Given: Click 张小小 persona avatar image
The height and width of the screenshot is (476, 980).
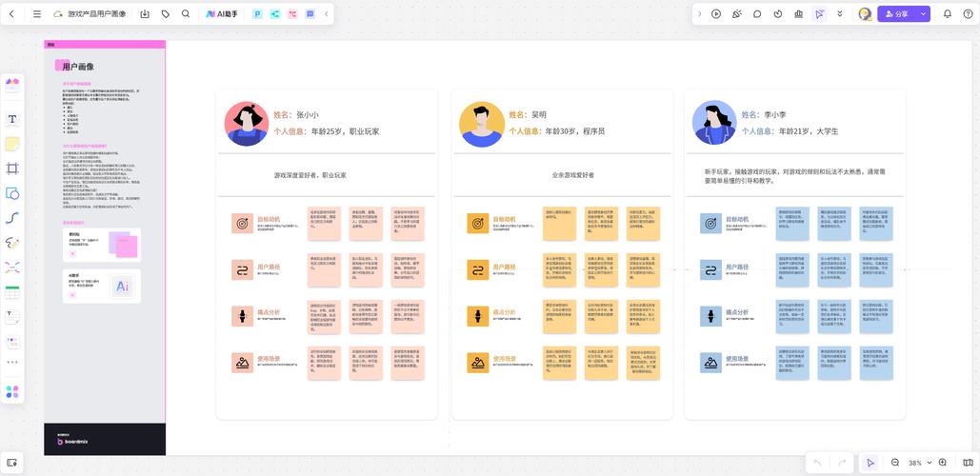Looking at the screenshot, I should coord(246,124).
